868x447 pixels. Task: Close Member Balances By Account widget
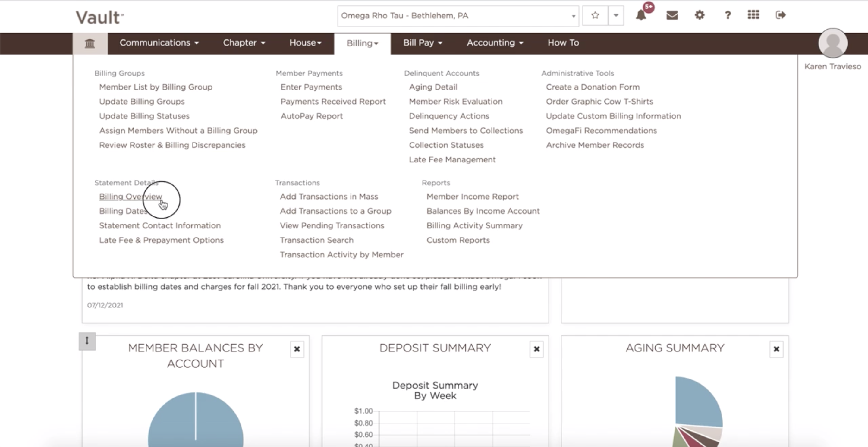click(x=297, y=349)
